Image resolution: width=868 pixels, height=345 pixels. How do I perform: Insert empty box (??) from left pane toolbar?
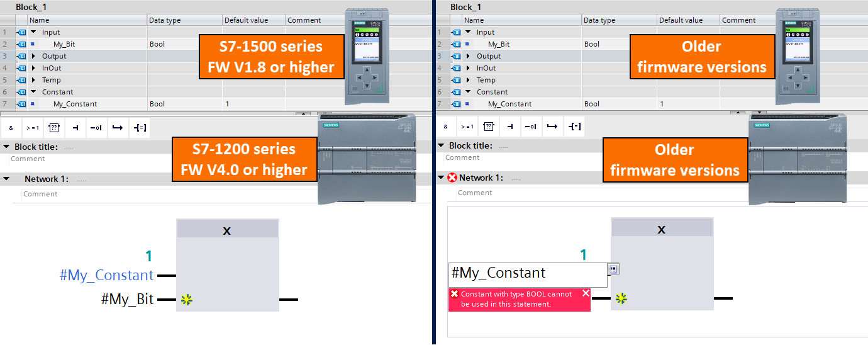point(53,127)
